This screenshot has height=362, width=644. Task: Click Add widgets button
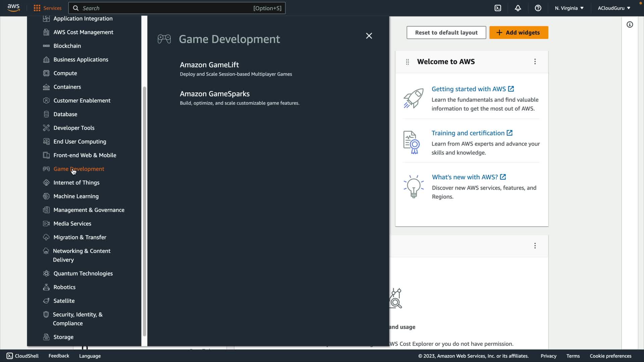pos(519,33)
